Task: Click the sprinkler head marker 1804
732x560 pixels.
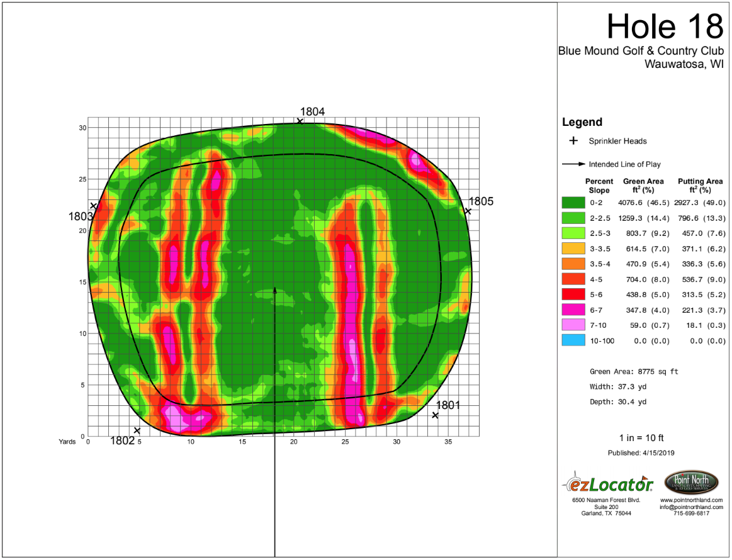Action: (x=300, y=121)
